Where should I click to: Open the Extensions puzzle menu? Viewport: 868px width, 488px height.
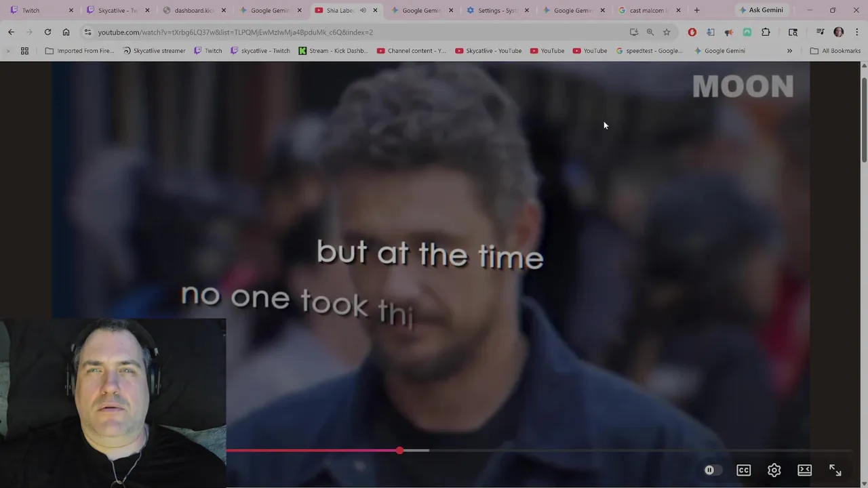tap(766, 32)
